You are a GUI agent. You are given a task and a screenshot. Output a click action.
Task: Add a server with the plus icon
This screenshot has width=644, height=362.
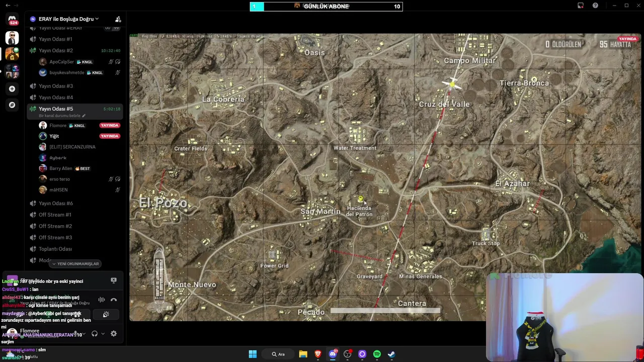12,89
